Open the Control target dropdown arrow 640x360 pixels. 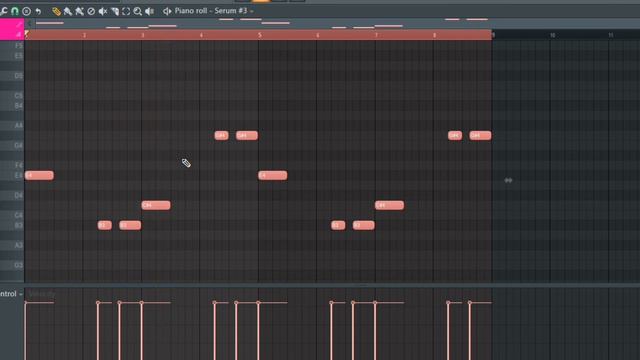point(20,294)
